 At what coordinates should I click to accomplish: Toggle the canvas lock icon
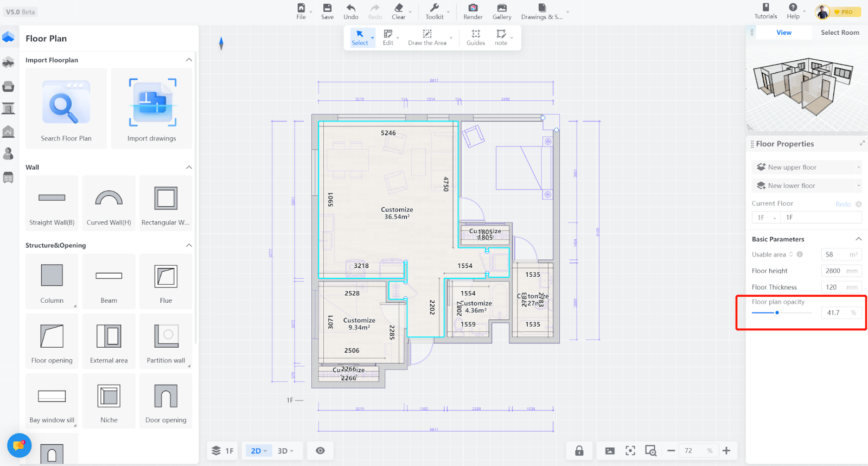(579, 451)
